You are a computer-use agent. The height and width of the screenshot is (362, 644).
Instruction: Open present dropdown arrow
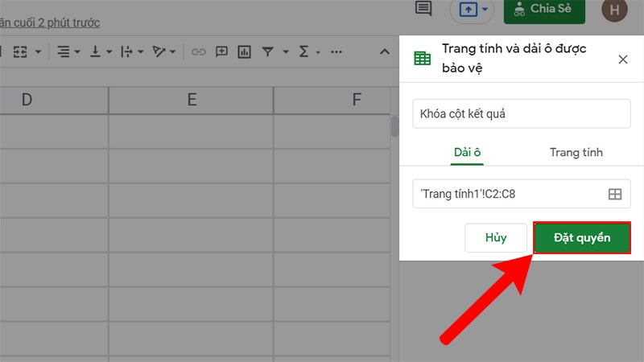click(485, 9)
